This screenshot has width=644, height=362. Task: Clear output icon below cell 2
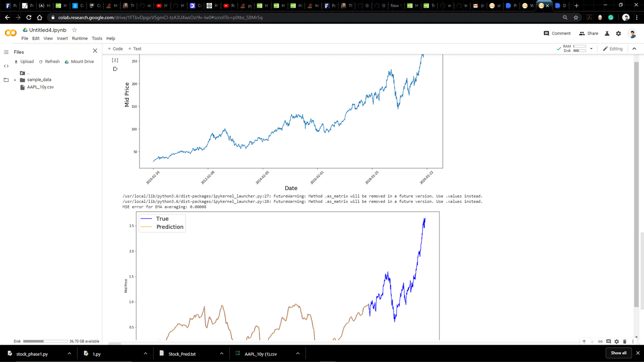[115, 69]
